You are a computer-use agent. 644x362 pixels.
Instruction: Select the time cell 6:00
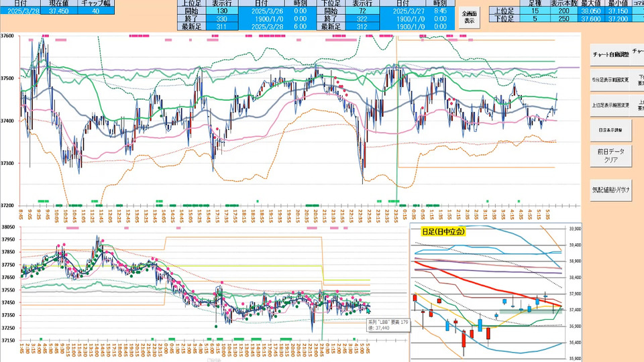tap(301, 27)
